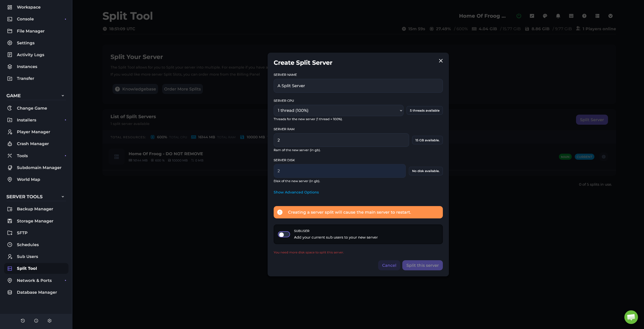The width and height of the screenshot is (644, 329).
Task: Click the gear icon in sidebar footer
Action: pos(49,321)
